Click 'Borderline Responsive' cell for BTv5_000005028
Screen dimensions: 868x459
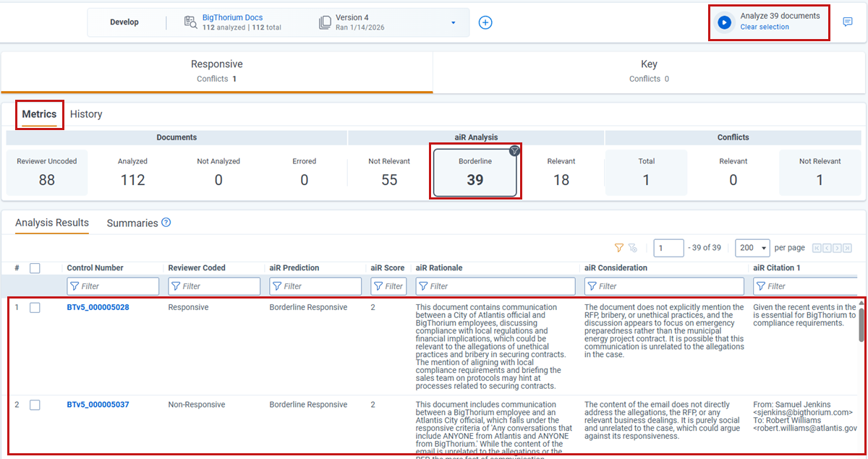click(308, 307)
